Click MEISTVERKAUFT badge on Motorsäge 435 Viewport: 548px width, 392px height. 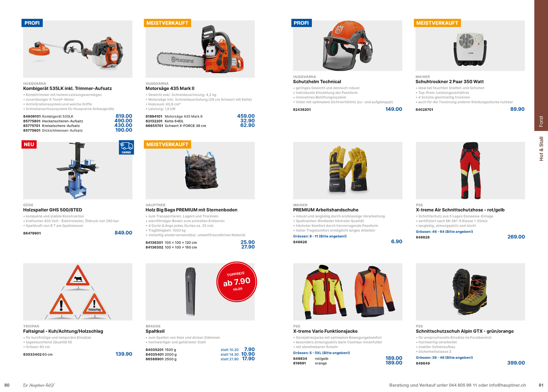[167, 23]
